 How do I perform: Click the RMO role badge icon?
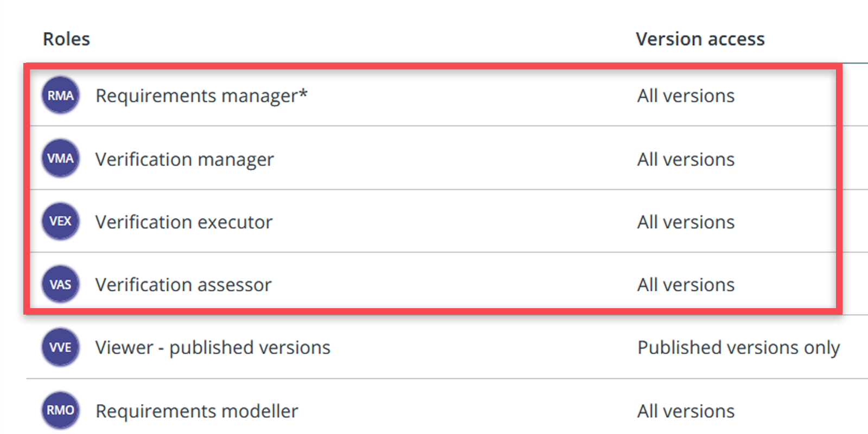(x=60, y=410)
